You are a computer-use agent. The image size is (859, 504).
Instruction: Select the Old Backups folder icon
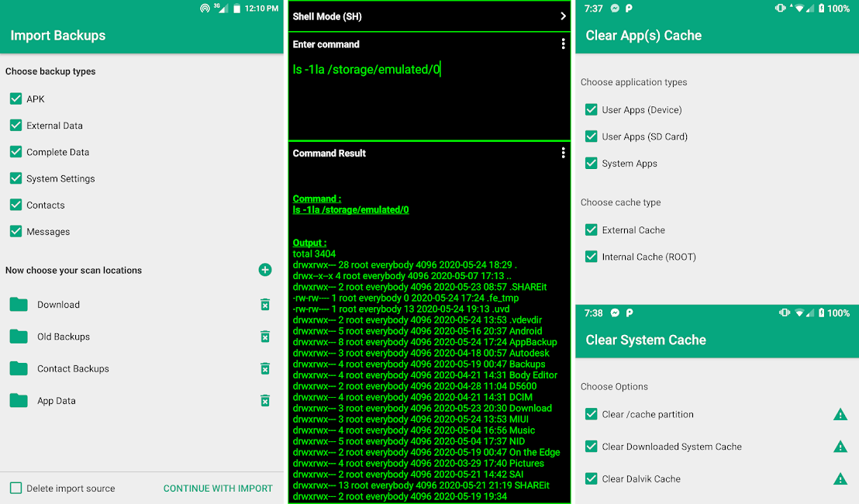click(x=19, y=337)
